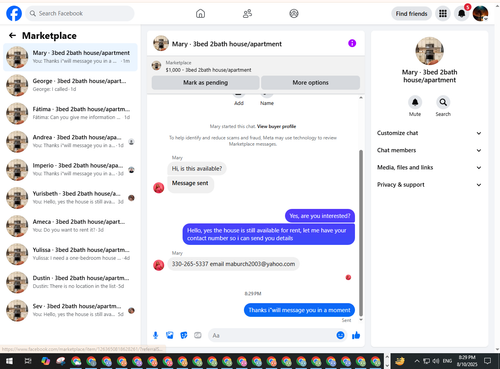
Task: Open the Windows Start button
Action: 9,361
